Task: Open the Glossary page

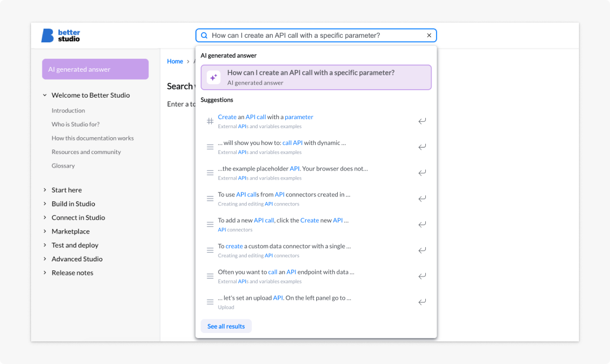Action: point(63,166)
